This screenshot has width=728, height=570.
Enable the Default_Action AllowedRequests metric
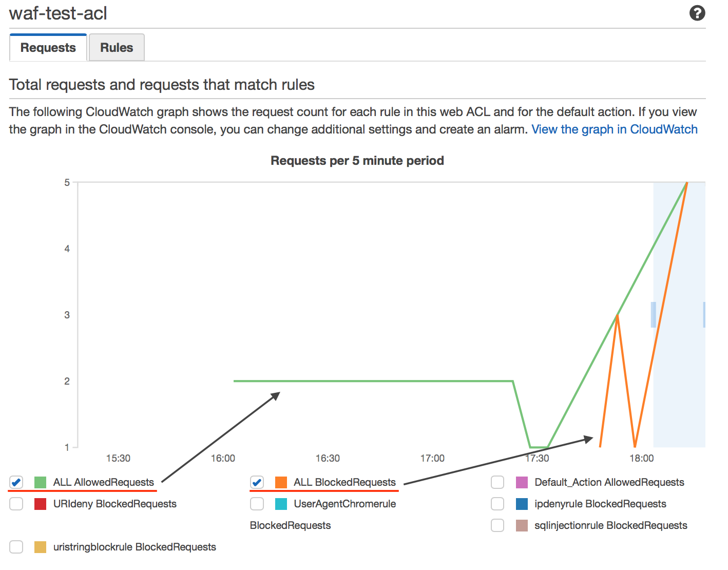(x=497, y=482)
